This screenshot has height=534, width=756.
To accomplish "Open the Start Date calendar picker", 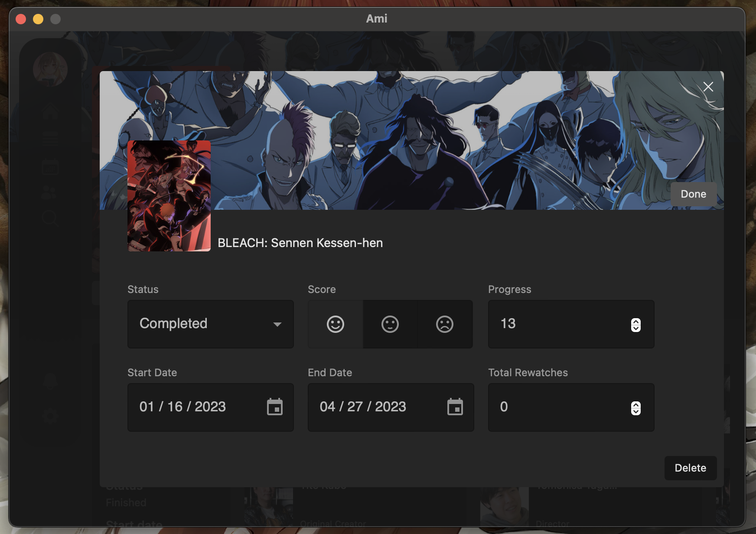I will 275,407.
